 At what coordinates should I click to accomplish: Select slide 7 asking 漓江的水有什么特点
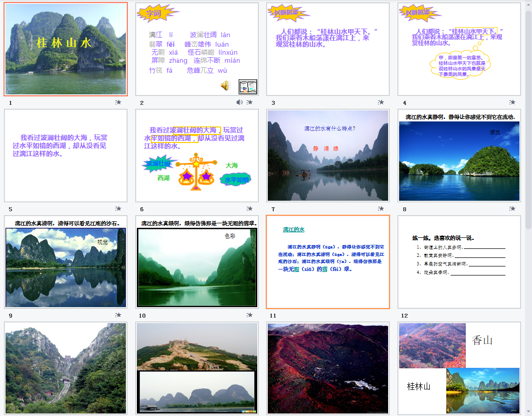click(x=328, y=156)
